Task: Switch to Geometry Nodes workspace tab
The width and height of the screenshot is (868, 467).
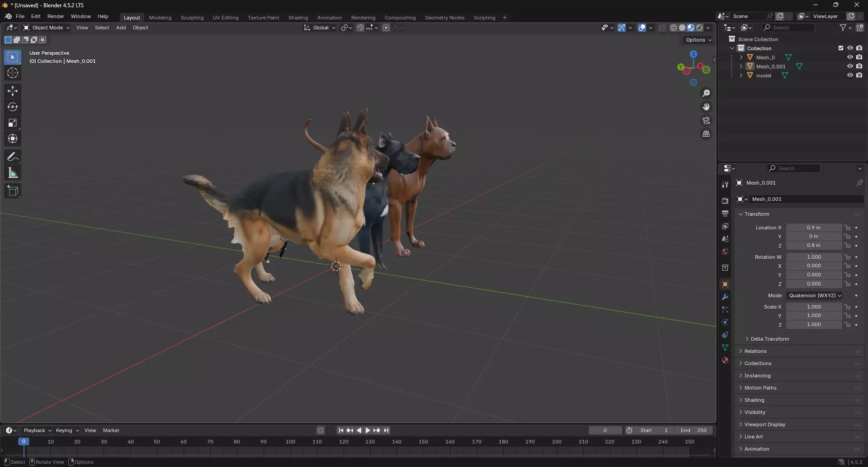Action: click(444, 18)
